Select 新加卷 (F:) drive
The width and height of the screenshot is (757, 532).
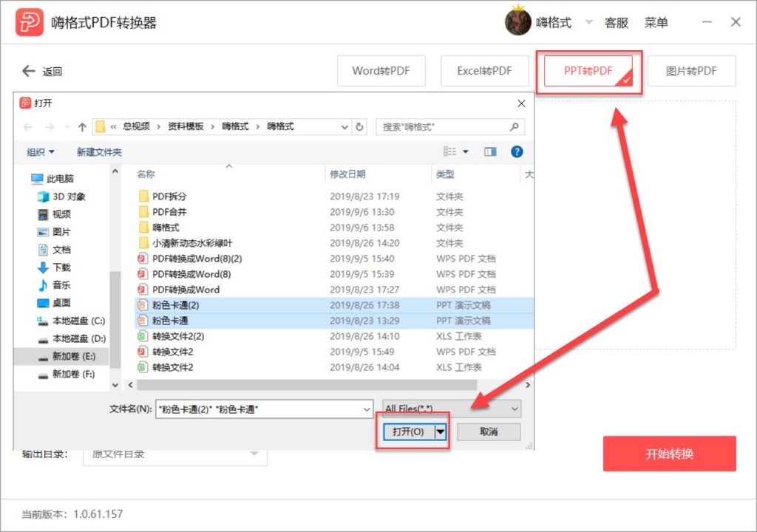pos(66,374)
